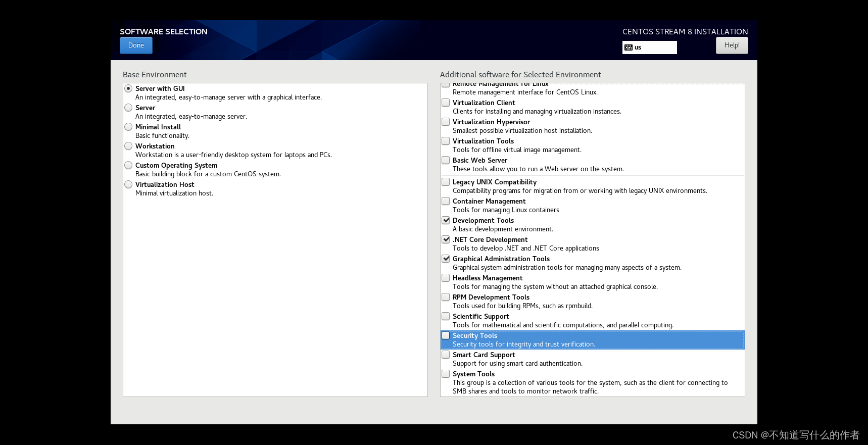868x445 pixels.
Task: Check the RPM Development Tools checkbox
Action: point(446,297)
